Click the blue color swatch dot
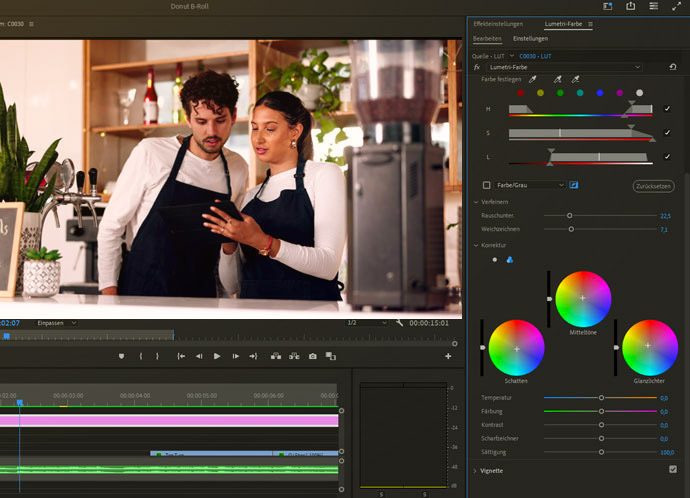 599,93
